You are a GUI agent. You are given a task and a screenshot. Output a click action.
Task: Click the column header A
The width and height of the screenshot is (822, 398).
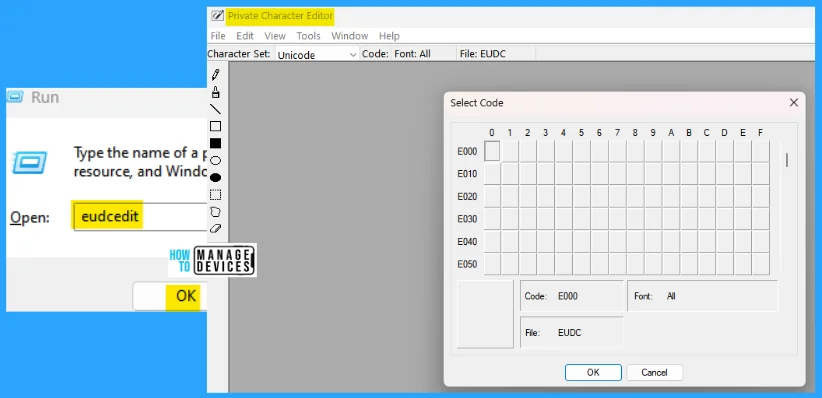[x=671, y=133]
